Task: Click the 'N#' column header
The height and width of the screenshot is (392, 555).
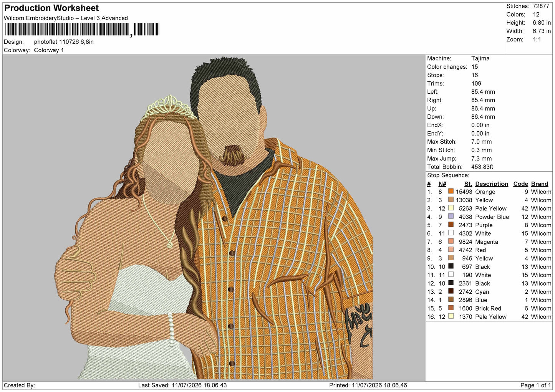Action: [442, 184]
